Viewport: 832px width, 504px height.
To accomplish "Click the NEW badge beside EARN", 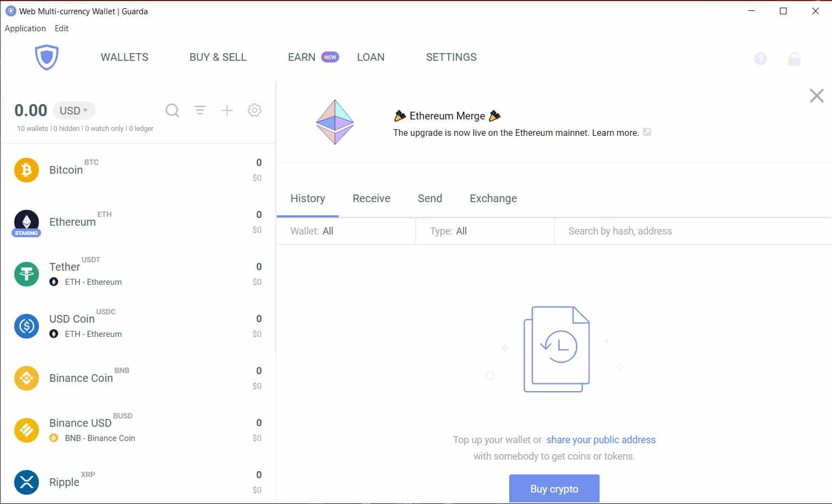I will (x=330, y=57).
